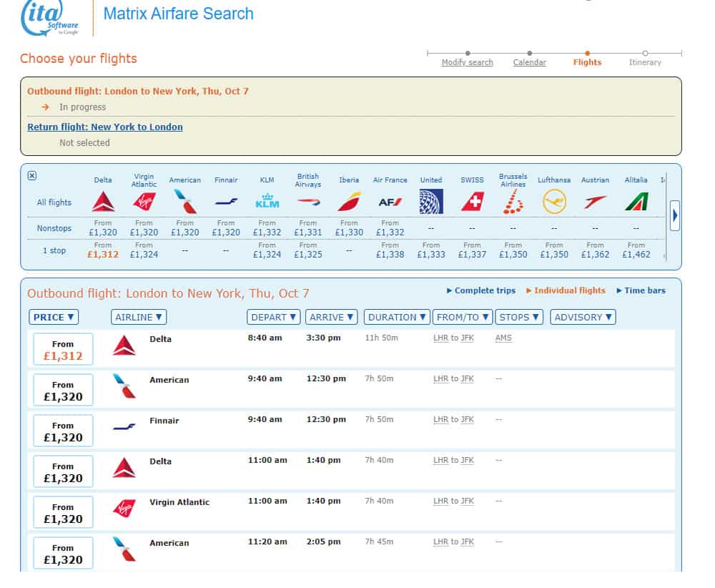Click the All flights matrix label
The width and height of the screenshot is (715, 588).
(x=54, y=202)
